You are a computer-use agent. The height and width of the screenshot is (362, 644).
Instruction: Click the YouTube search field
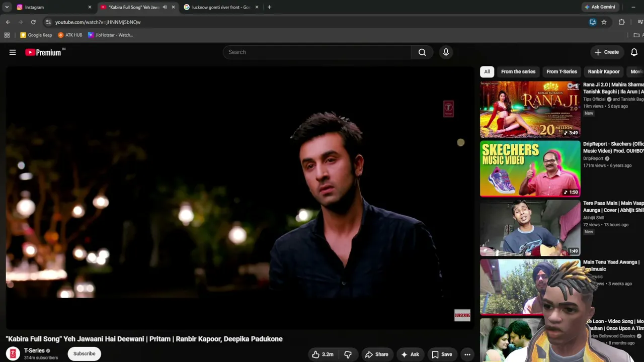(317, 52)
